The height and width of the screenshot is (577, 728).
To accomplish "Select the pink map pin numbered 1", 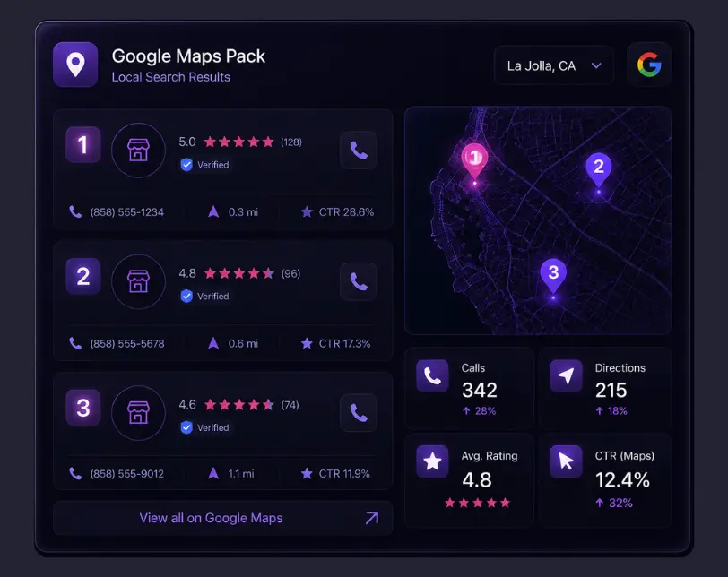I will (x=474, y=160).
